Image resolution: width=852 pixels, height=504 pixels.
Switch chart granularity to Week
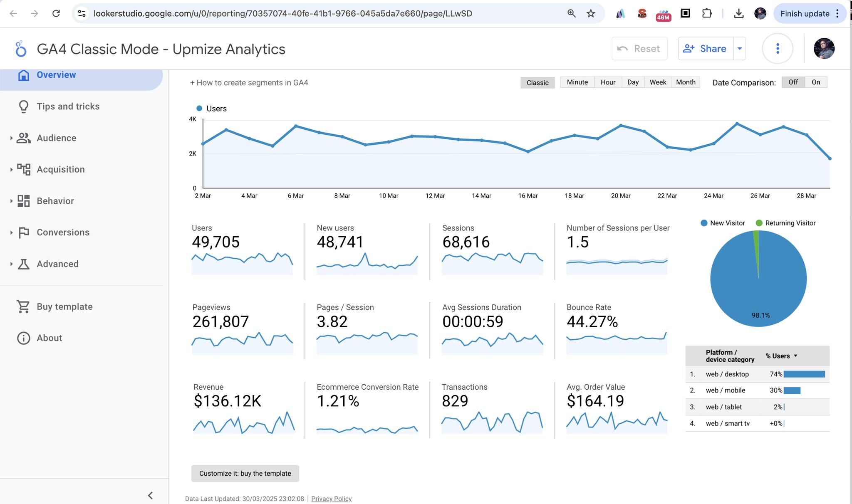pyautogui.click(x=658, y=82)
